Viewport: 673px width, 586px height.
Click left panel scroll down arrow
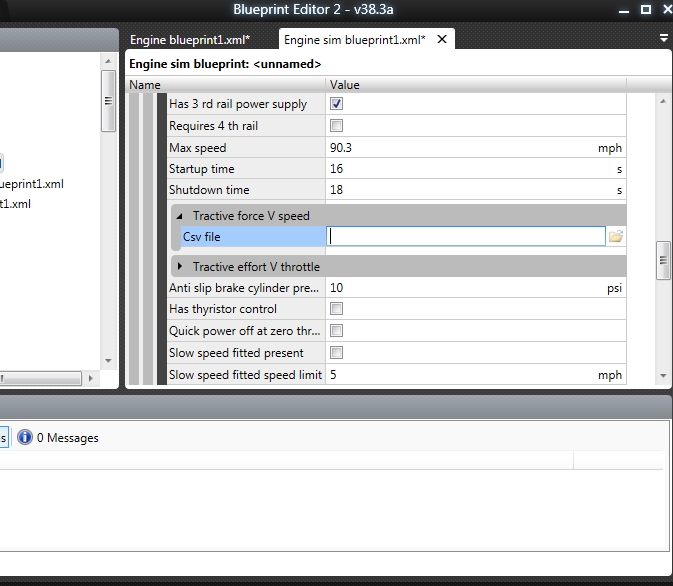[108, 361]
